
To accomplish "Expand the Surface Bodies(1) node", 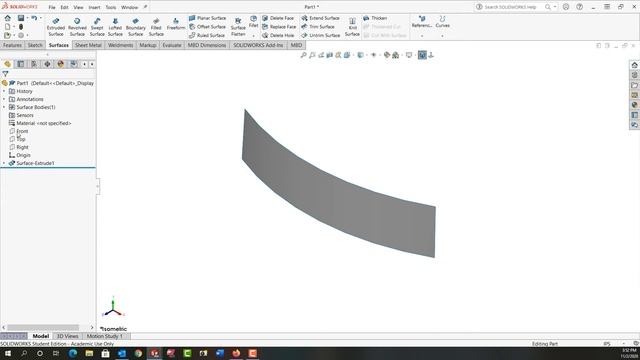I will pyautogui.click(x=4, y=107).
